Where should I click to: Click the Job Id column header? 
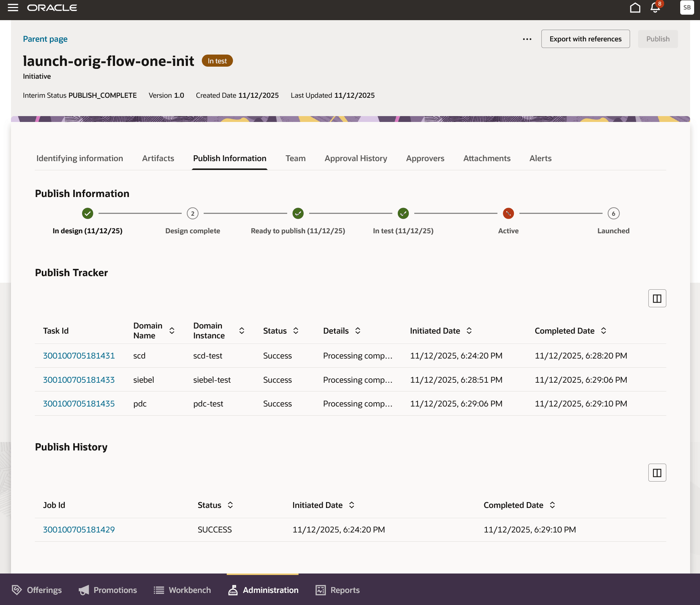click(54, 505)
